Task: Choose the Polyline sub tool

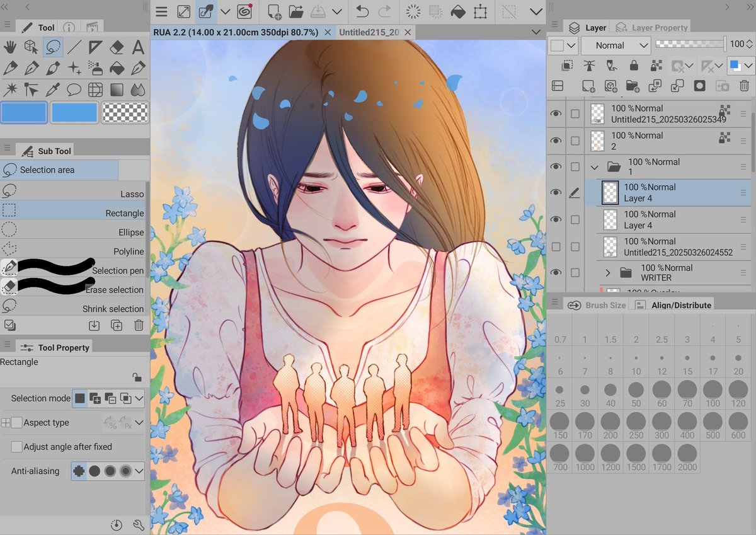Action: (x=73, y=251)
